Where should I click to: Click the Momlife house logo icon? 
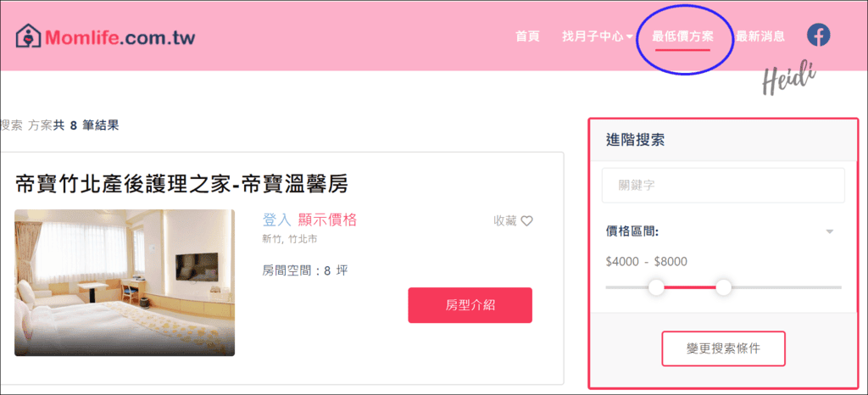28,36
